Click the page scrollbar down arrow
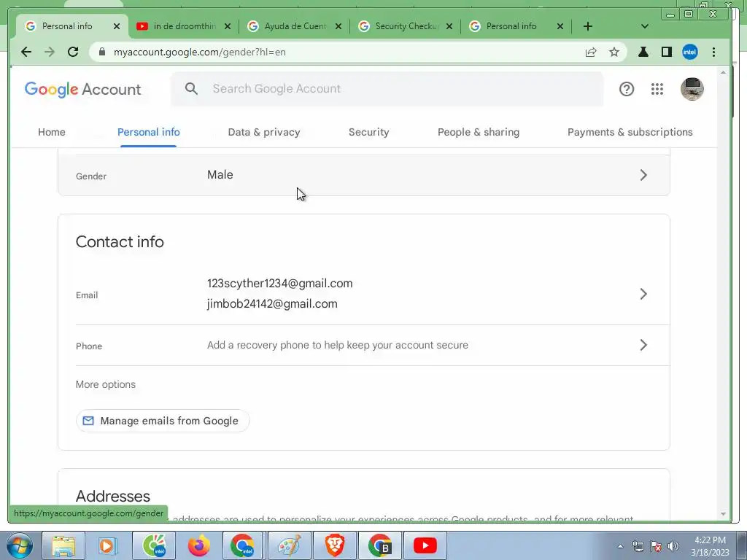The height and width of the screenshot is (560, 747). (x=723, y=514)
